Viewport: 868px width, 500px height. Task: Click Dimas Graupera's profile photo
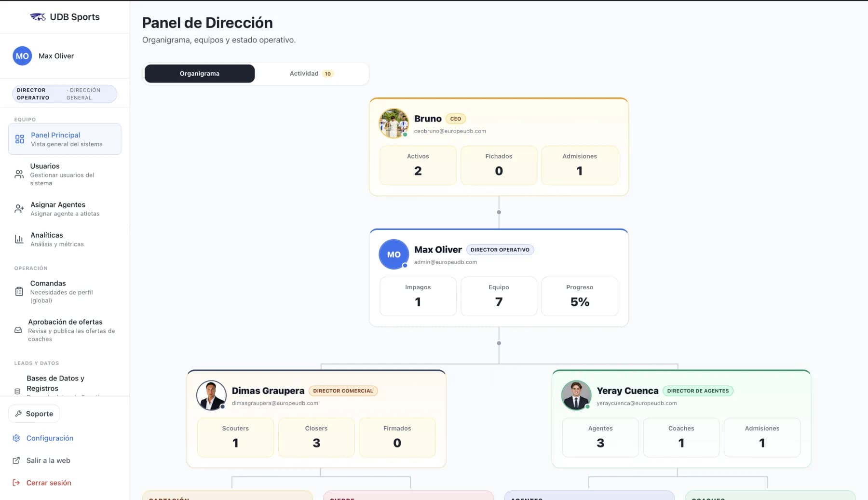(x=211, y=395)
